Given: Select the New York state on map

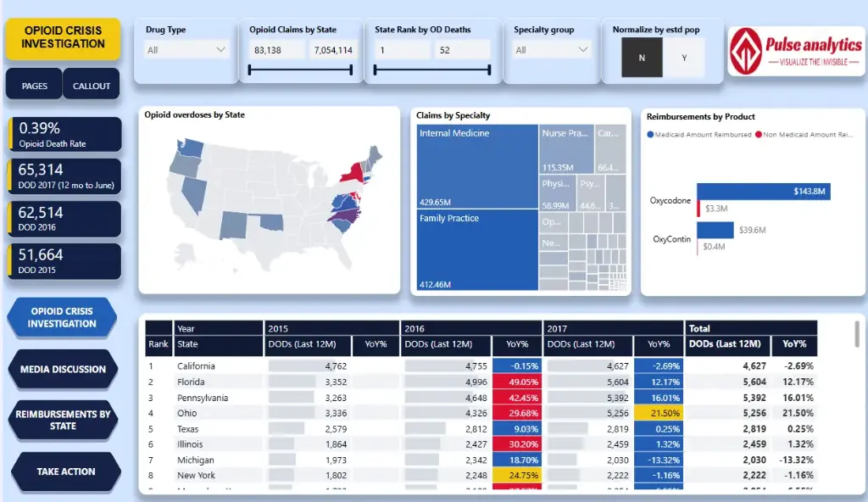Looking at the screenshot, I should pos(348,176).
